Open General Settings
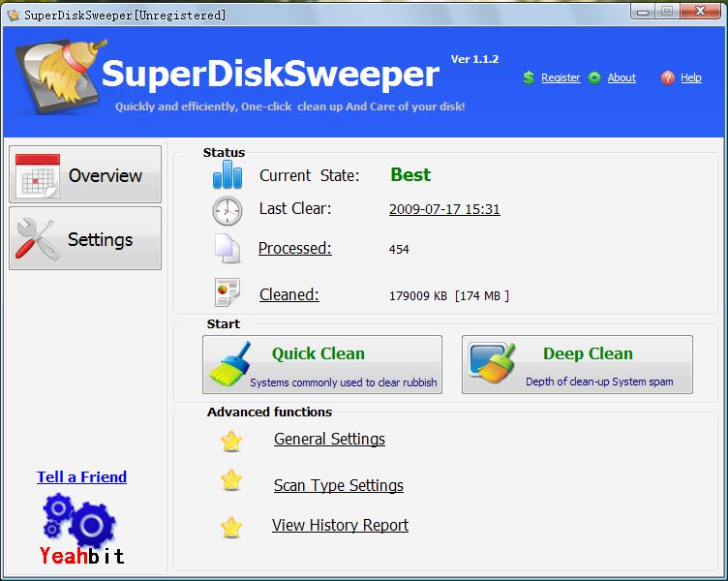This screenshot has height=581, width=728. coord(329,439)
